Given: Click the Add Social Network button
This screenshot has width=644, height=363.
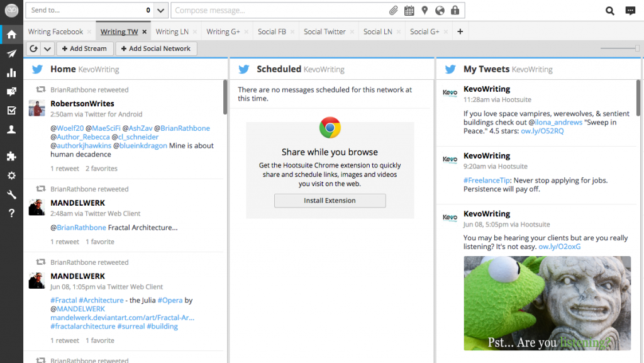Looking at the screenshot, I should point(156,48).
